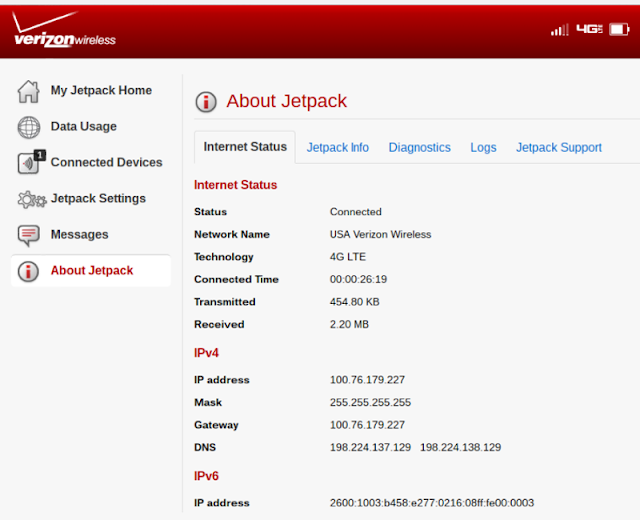
Task: Click the Gateway label
Action: 216,425
